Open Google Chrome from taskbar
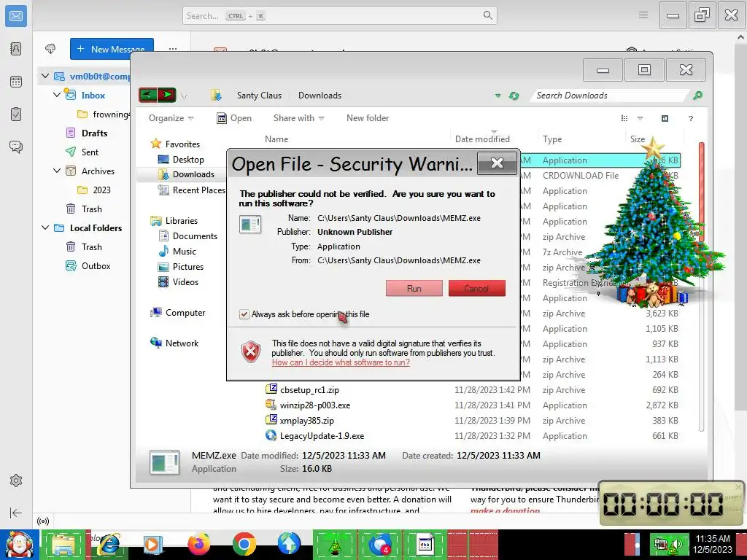 (244, 544)
